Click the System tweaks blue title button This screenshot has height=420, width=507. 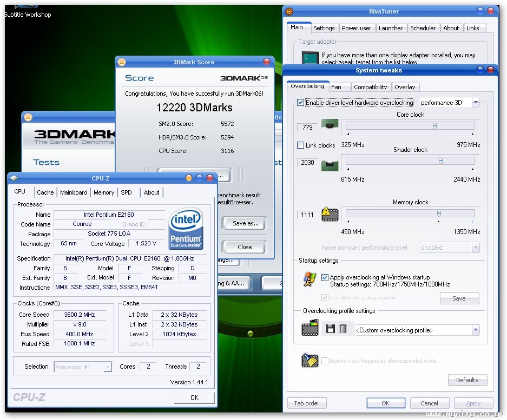click(480, 70)
